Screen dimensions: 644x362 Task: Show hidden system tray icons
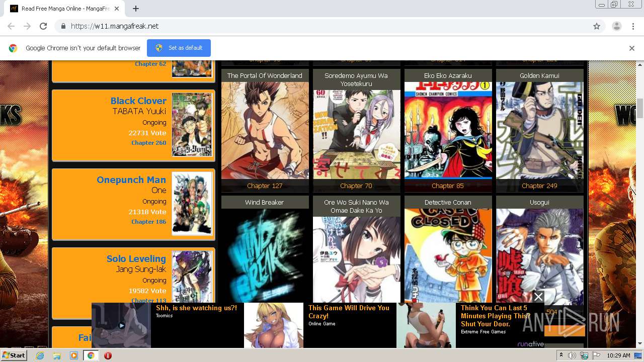[x=561, y=355]
